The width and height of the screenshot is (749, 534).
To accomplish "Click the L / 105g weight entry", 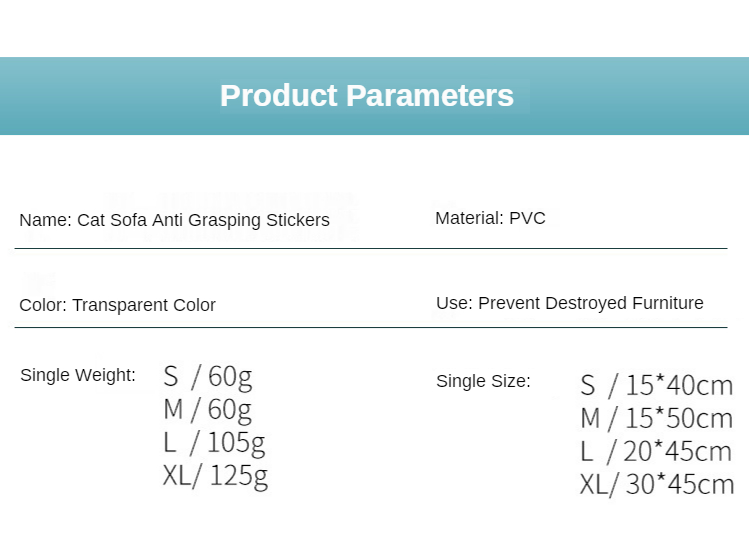I will coord(213,442).
